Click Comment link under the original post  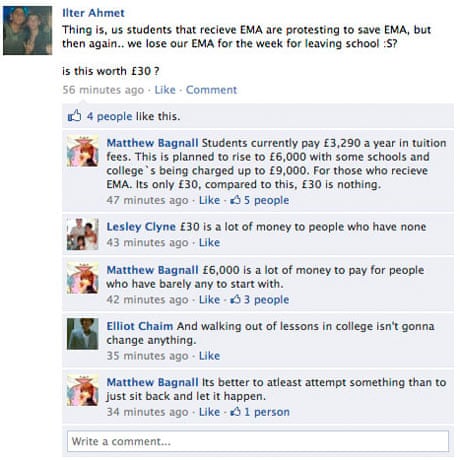(x=211, y=90)
